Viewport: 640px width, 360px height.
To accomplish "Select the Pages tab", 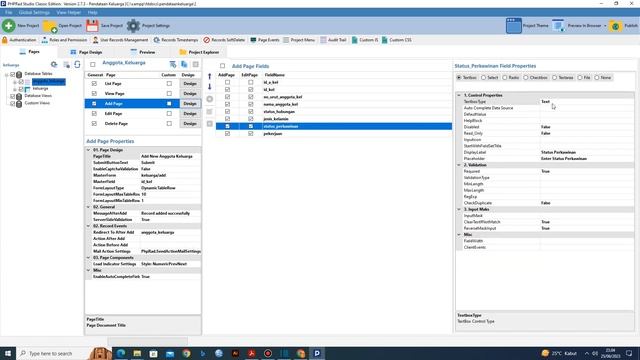I will [29, 52].
